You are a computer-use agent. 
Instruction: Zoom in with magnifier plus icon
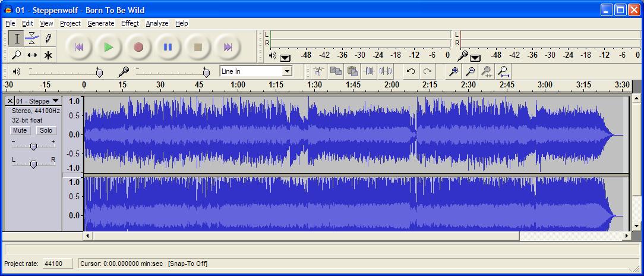(x=454, y=71)
